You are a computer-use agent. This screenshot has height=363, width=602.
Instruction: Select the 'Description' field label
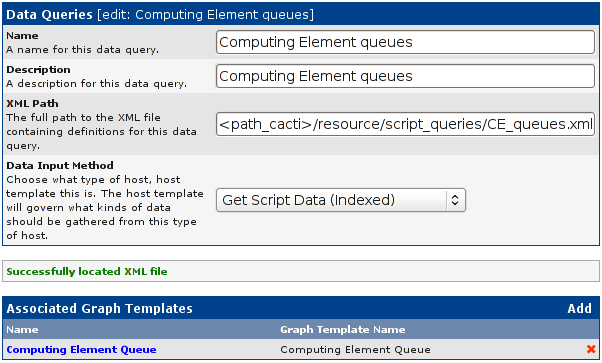(38, 70)
